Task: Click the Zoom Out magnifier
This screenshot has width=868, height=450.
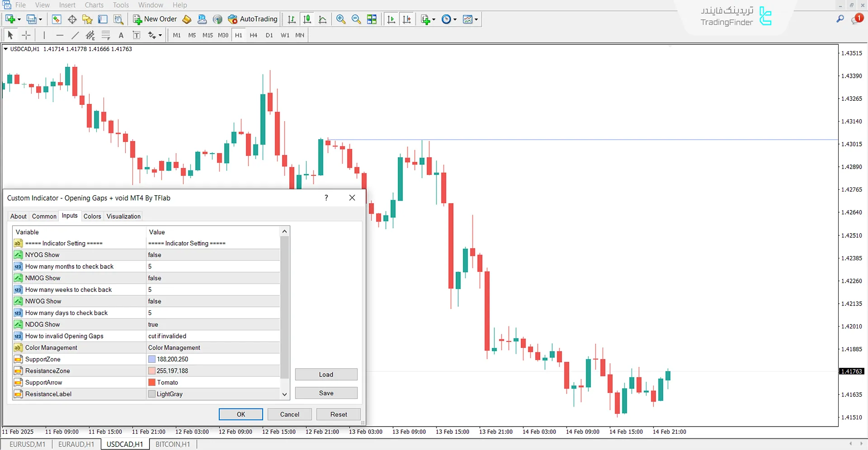Action: (356, 19)
